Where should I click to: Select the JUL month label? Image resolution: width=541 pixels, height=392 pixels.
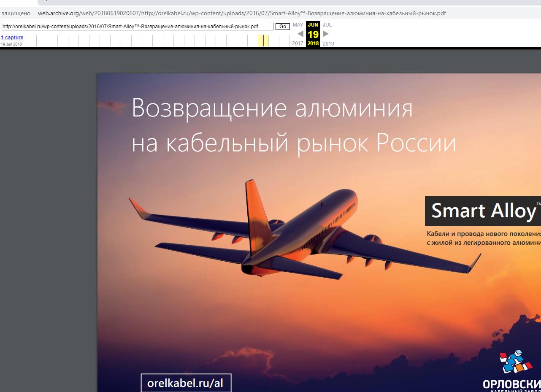coord(327,25)
